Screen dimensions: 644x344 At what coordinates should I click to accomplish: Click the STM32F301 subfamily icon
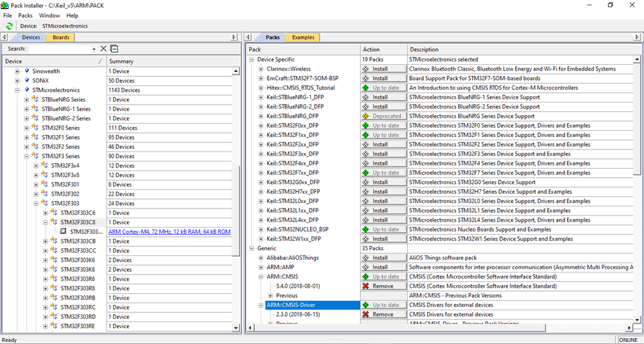coord(45,185)
